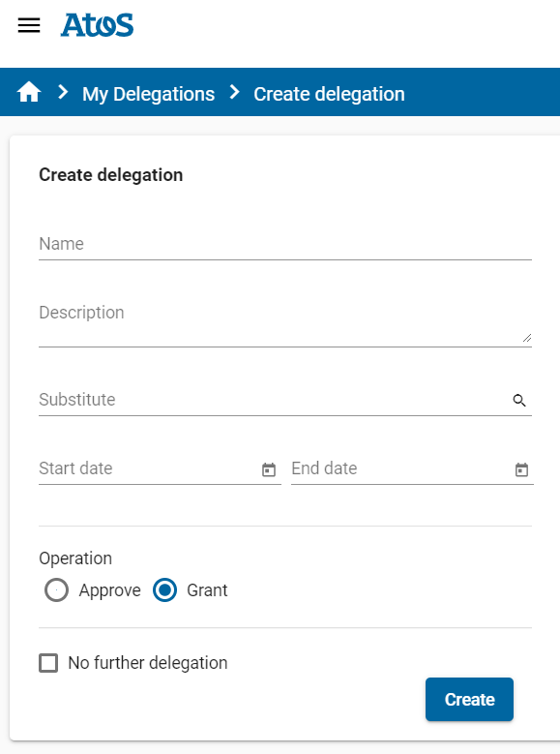Focus the Description text area
560x754 pixels.
[x=285, y=321]
